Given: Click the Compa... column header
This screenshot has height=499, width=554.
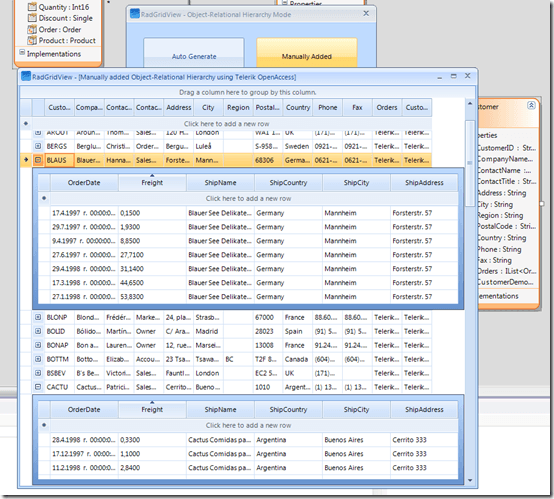Looking at the screenshot, I should (89, 107).
